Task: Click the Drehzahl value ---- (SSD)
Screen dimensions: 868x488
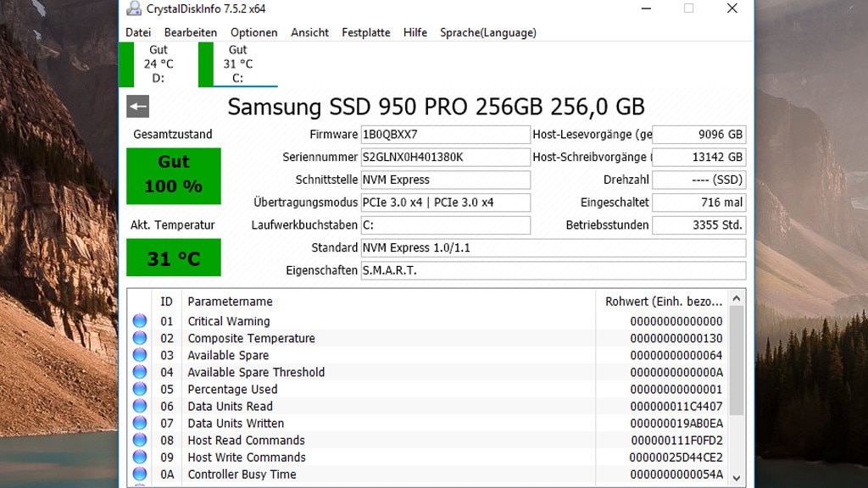Action: (x=699, y=180)
